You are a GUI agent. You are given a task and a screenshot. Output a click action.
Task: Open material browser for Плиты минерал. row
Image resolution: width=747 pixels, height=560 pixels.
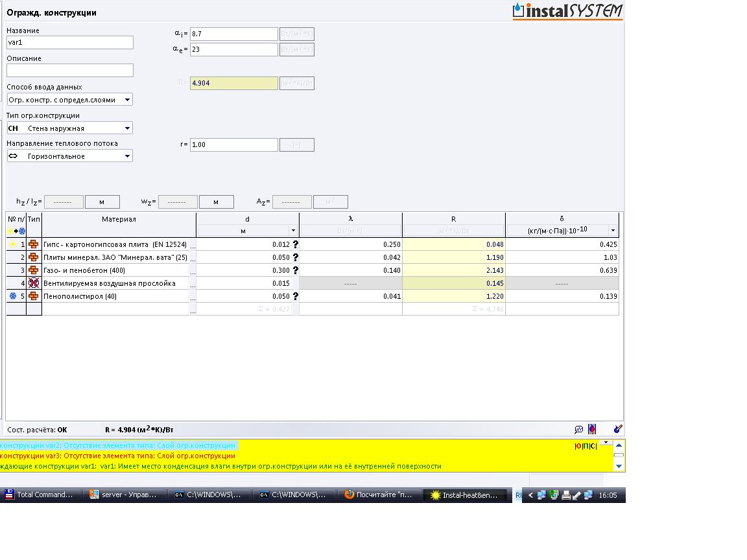coord(193,257)
